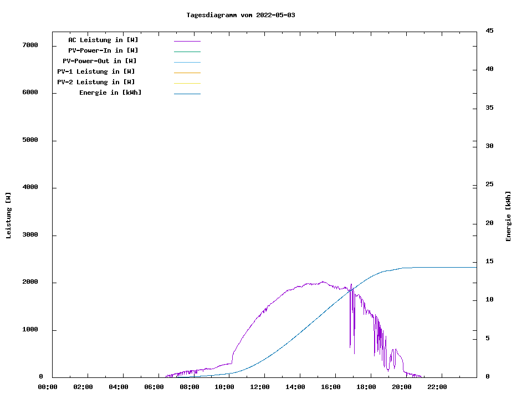Click the 06:00 time axis label
Image resolution: width=532 pixels, height=399 pixels.
[x=154, y=387]
